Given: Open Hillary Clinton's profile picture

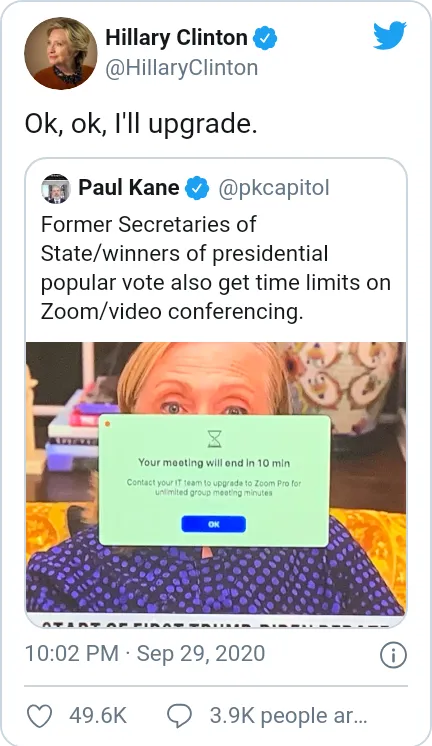Looking at the screenshot, I should click(60, 53).
